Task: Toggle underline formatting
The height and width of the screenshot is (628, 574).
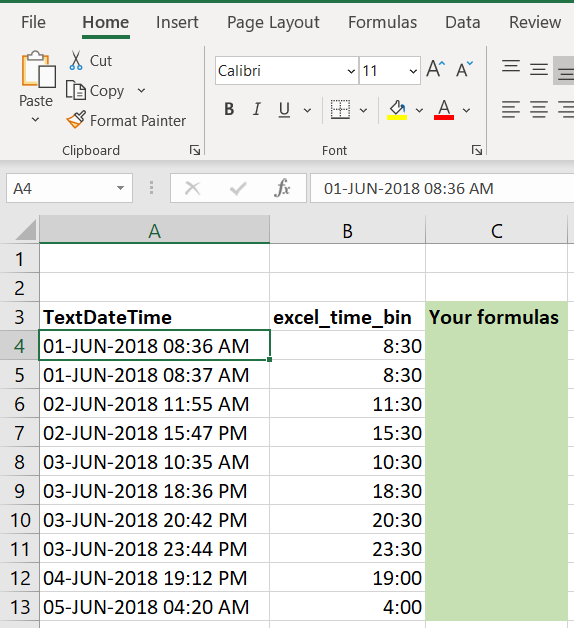Action: pos(284,109)
